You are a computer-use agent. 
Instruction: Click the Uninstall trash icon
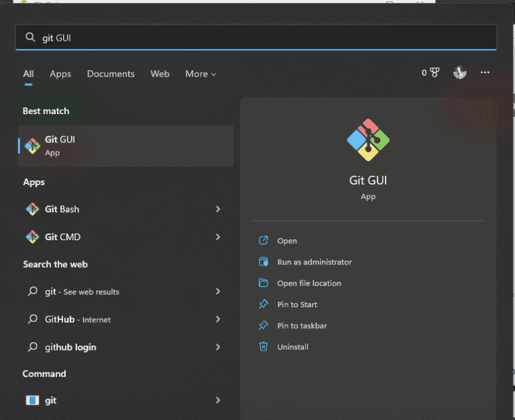264,347
